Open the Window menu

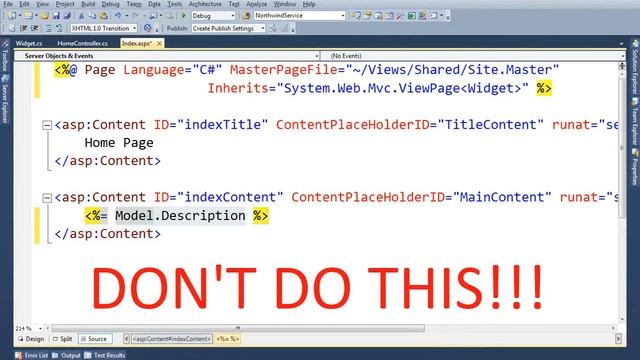[x=284, y=4]
